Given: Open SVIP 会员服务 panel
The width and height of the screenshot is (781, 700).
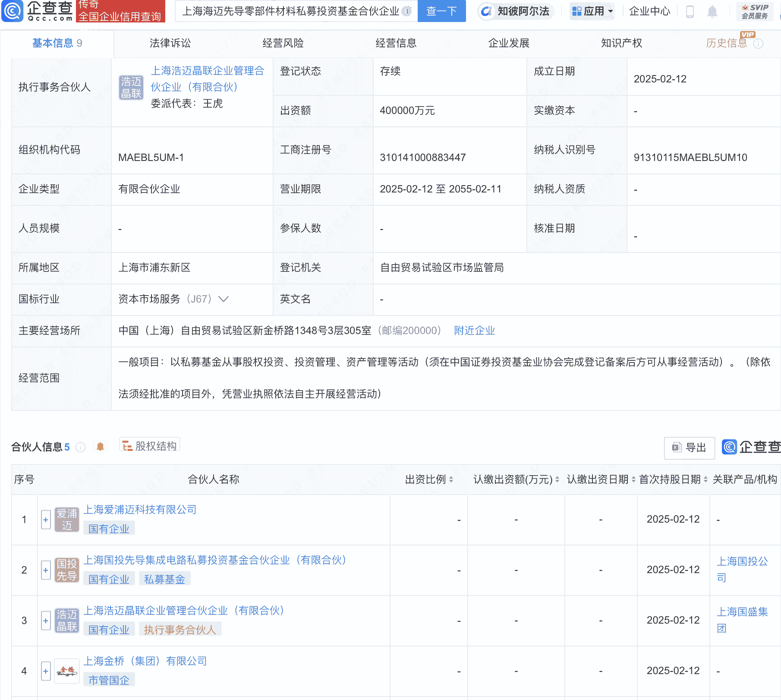Looking at the screenshot, I should (x=754, y=11).
